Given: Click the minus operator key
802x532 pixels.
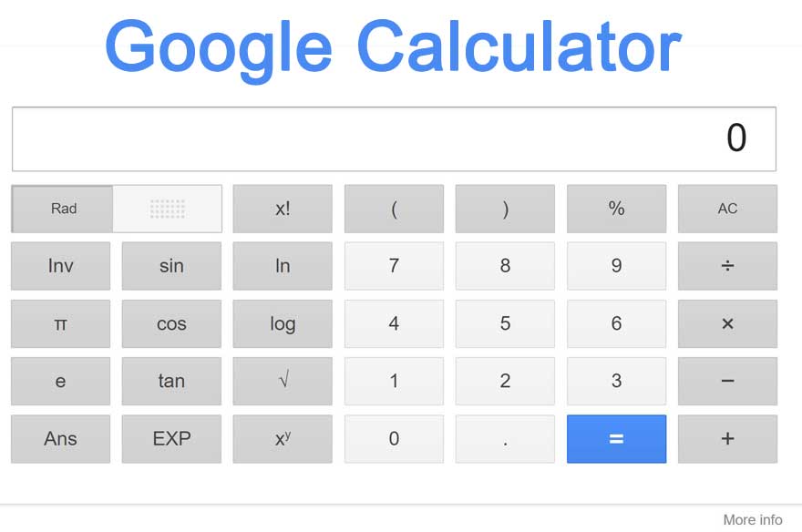Looking at the screenshot, I should point(727,381).
